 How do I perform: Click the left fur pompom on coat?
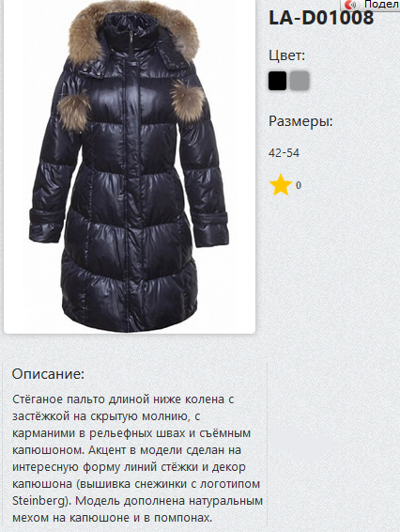point(74,112)
